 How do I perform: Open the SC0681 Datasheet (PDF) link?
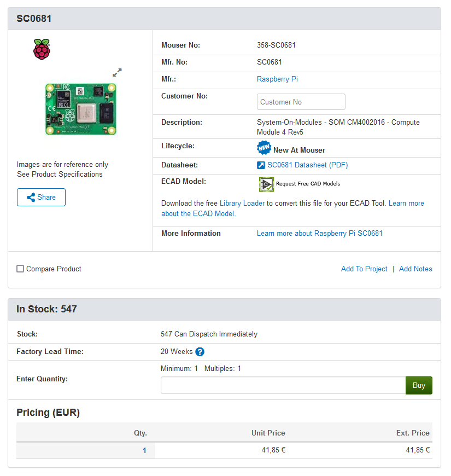coord(308,165)
